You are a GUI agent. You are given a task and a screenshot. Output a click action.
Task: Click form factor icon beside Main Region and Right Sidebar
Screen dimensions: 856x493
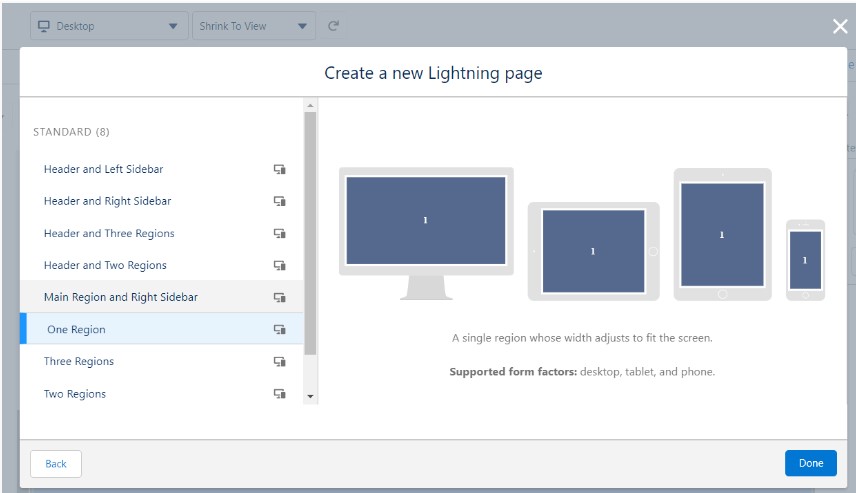pyautogui.click(x=280, y=298)
